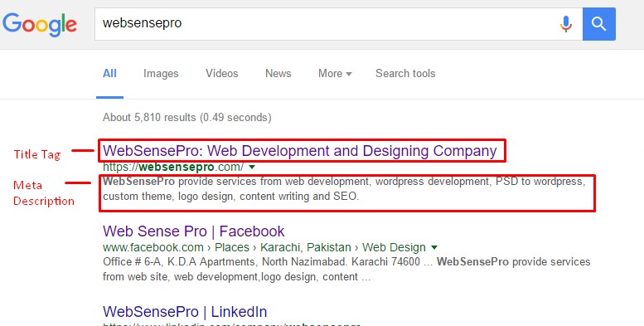Click the blue magnifying glass search button
The width and height of the screenshot is (644, 326).
pyautogui.click(x=598, y=24)
